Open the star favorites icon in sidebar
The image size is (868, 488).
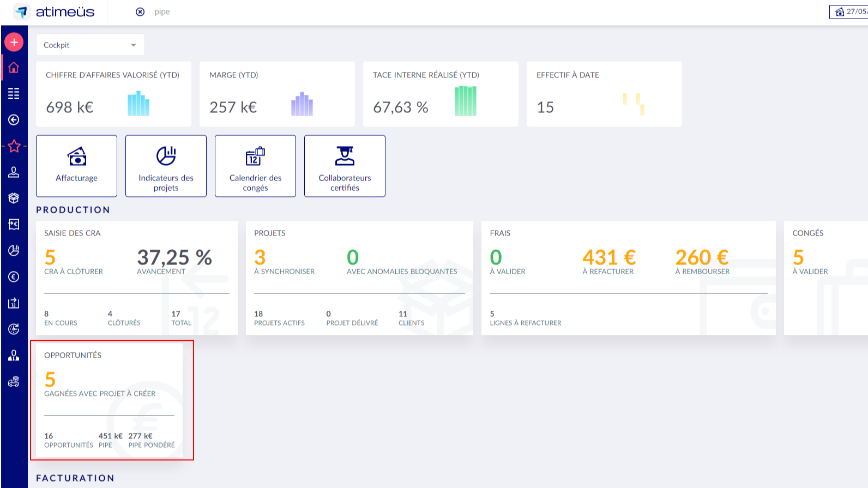pyautogui.click(x=14, y=146)
